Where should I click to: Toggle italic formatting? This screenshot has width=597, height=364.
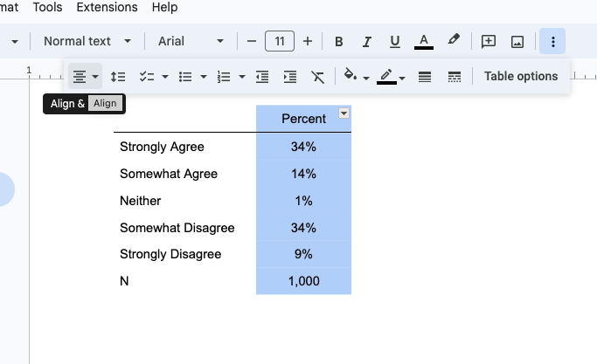coord(366,41)
